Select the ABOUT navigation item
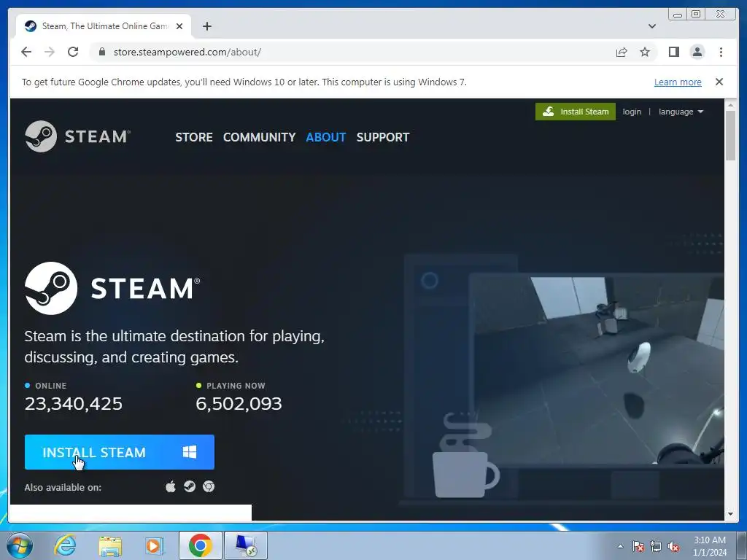The image size is (747, 560). click(326, 137)
